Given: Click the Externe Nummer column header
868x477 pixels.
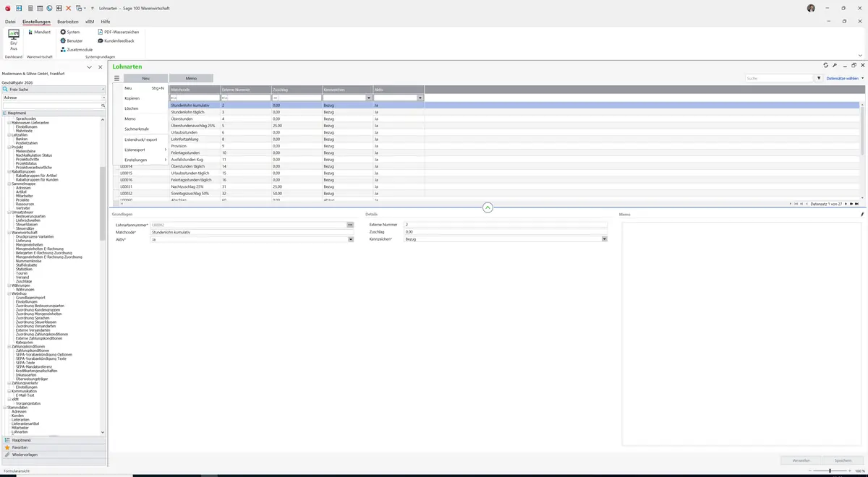Looking at the screenshot, I should 245,89.
